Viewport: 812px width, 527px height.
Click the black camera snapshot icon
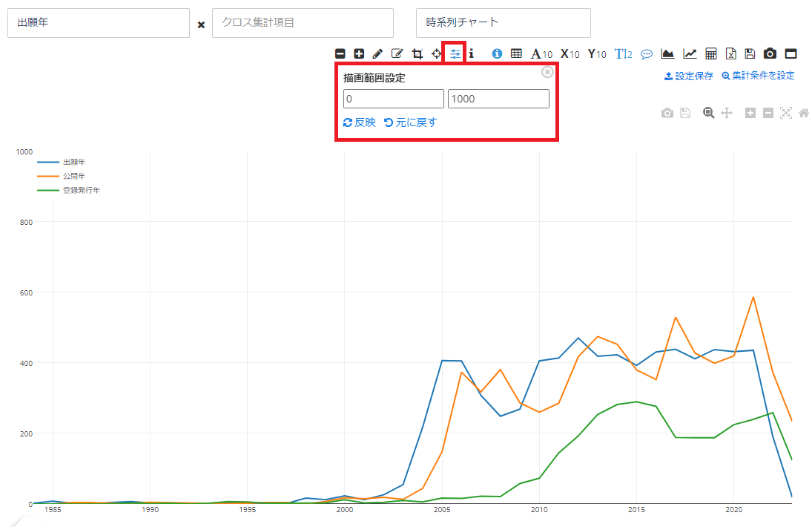click(x=770, y=53)
